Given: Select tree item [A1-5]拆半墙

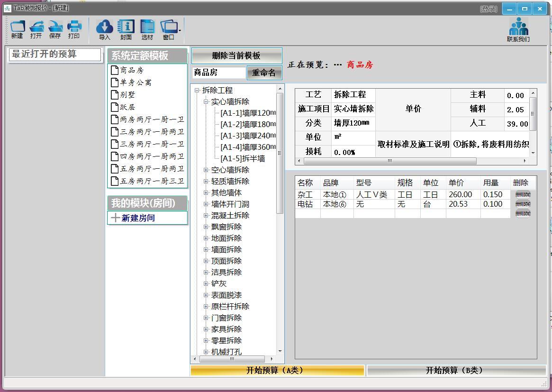Looking at the screenshot, I should [243, 158].
